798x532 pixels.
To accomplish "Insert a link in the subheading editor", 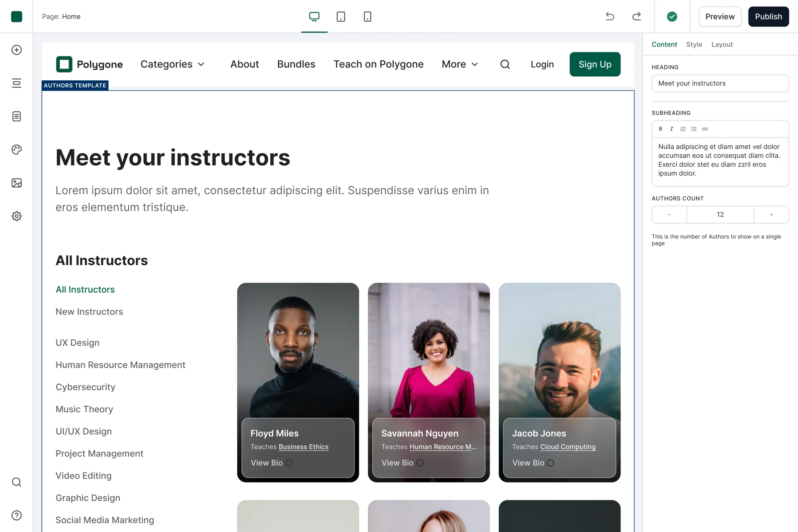I will (705, 129).
